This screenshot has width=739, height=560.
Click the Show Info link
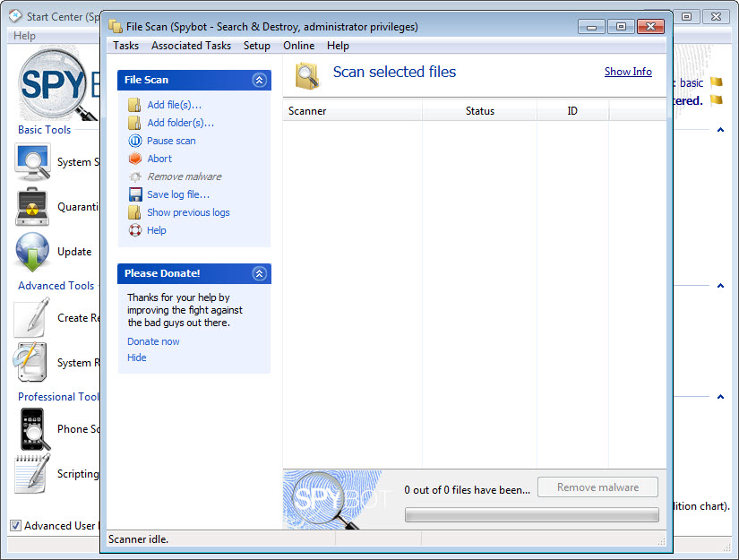coord(628,72)
